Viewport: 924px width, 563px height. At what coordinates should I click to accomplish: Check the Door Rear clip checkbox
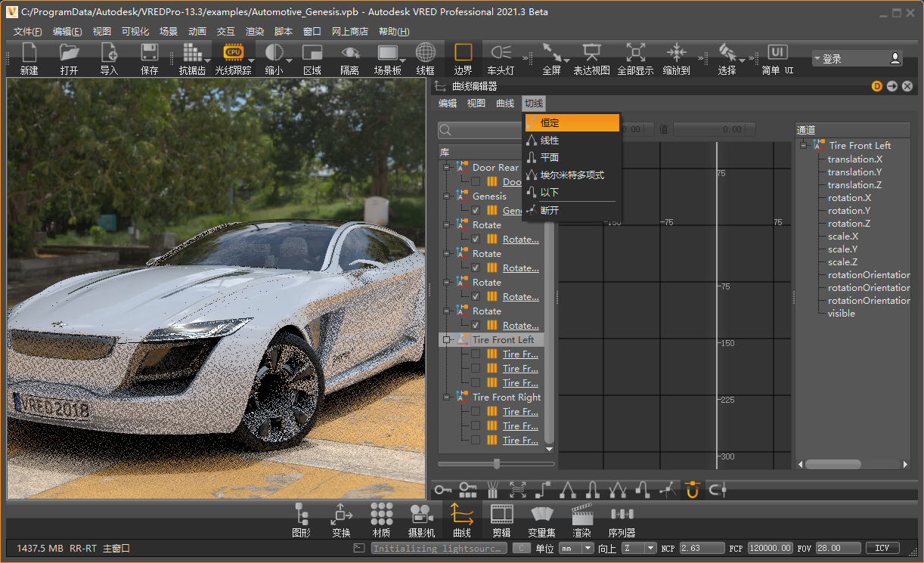point(476,182)
